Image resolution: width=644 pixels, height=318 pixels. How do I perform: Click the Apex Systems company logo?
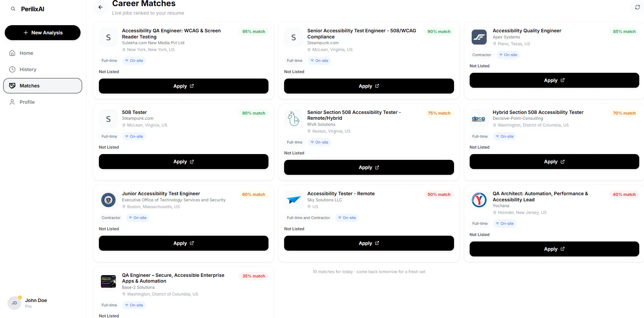click(x=479, y=37)
